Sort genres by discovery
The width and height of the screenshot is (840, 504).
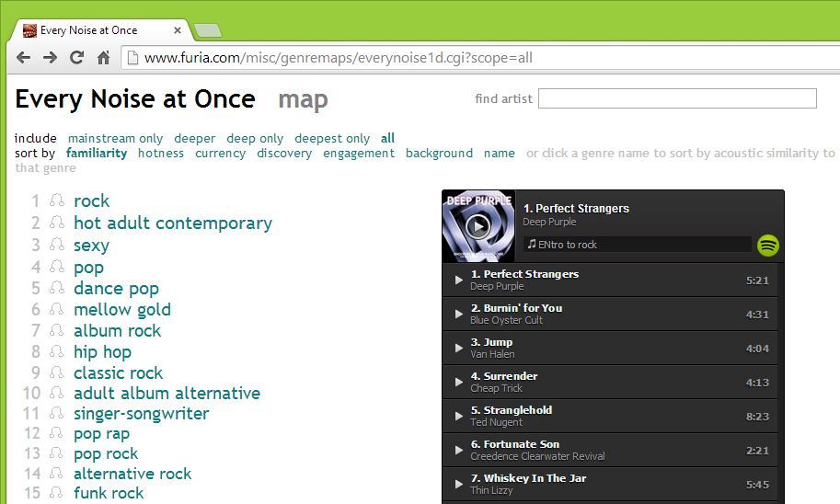click(284, 154)
